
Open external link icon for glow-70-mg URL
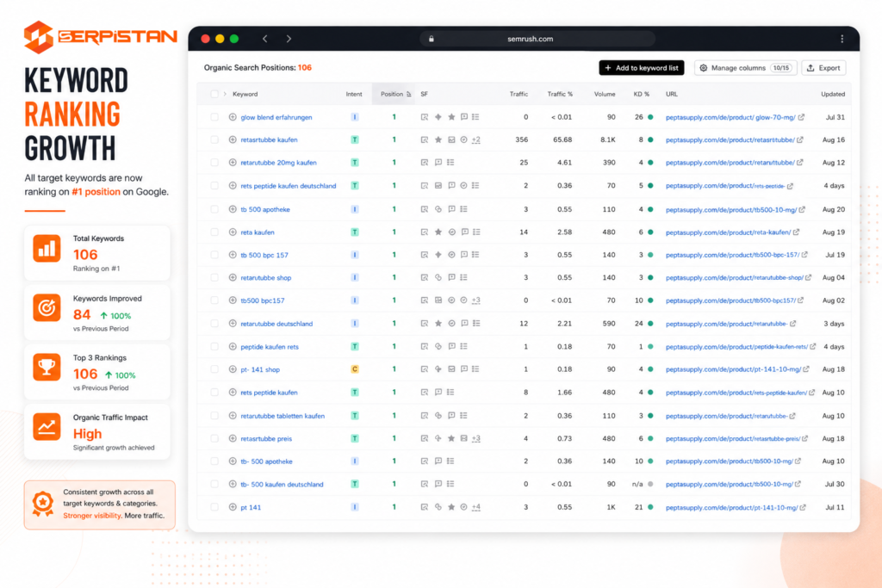801,117
